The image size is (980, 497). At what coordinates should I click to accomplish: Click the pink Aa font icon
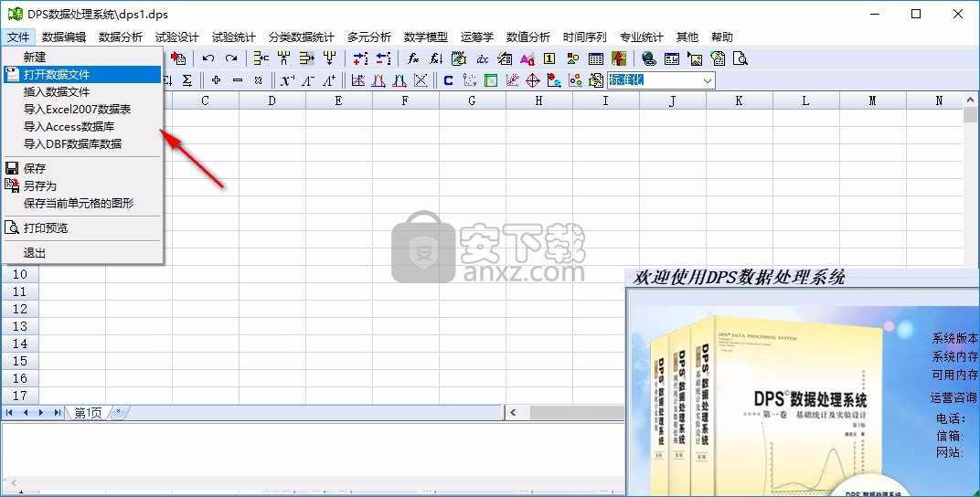527,59
